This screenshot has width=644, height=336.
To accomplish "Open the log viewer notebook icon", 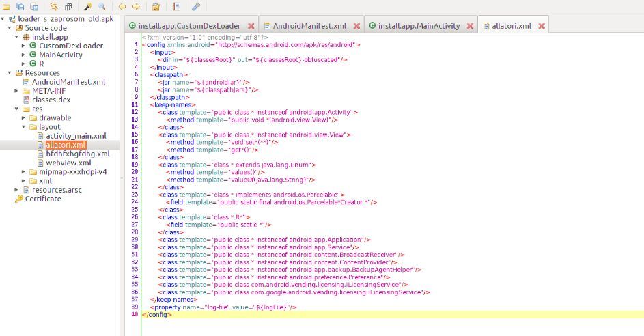I will click(176, 6).
